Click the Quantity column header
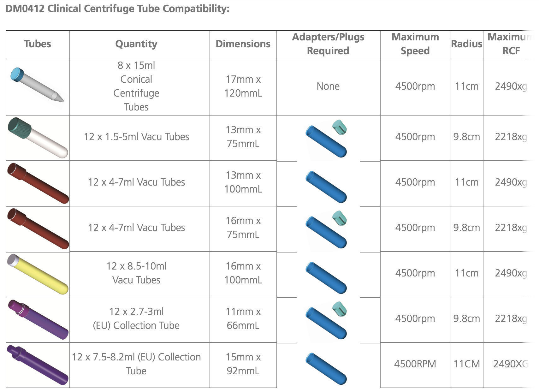The width and height of the screenshot is (539, 392). click(136, 44)
